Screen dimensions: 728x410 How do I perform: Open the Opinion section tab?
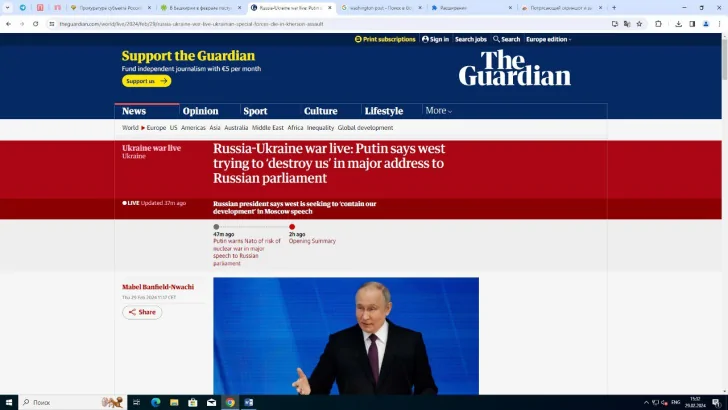coord(200,111)
